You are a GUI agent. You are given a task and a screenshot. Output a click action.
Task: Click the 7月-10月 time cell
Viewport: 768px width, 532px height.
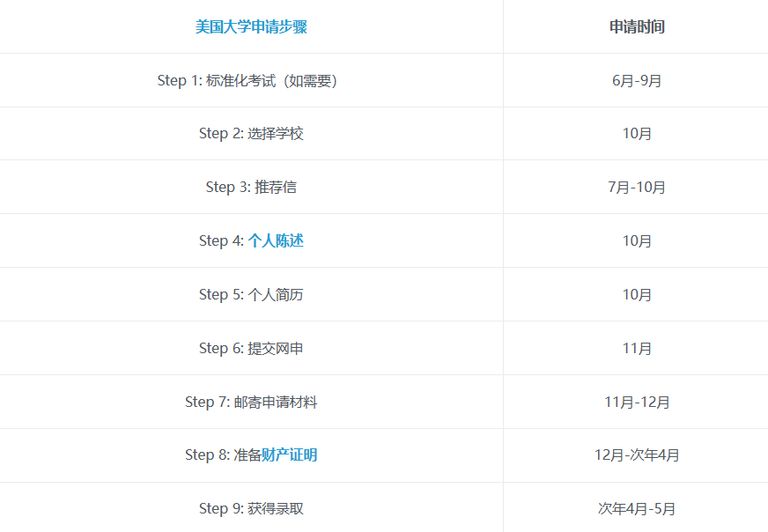(x=637, y=187)
